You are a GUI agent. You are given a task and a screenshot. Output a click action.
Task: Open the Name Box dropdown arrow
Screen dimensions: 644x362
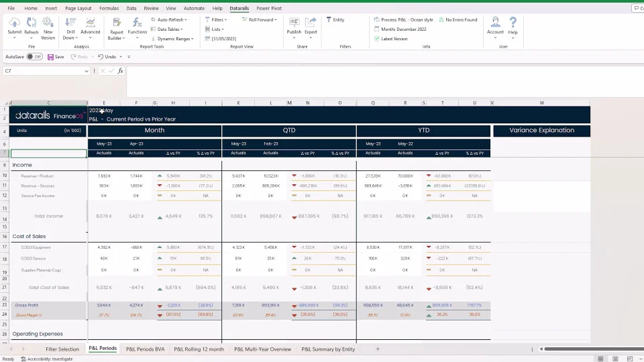tap(87, 71)
